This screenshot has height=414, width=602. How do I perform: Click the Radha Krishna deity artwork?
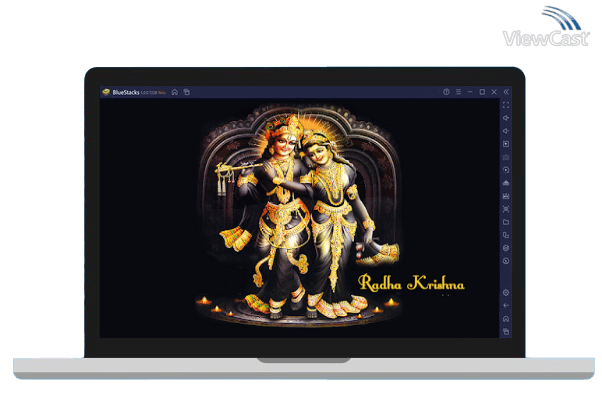pos(299,215)
